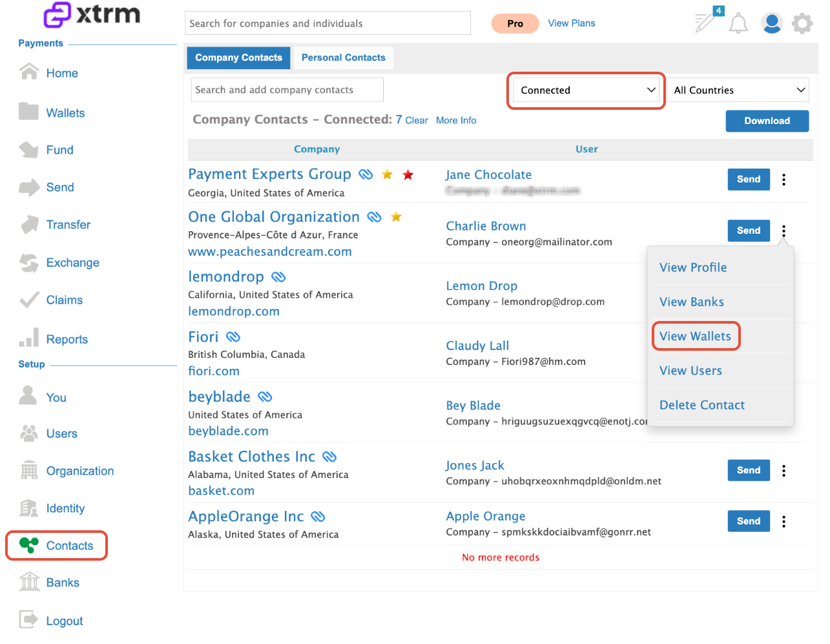Screen dimensions: 830x644
Task: Focus the companies and individuals search box
Action: tap(327, 23)
